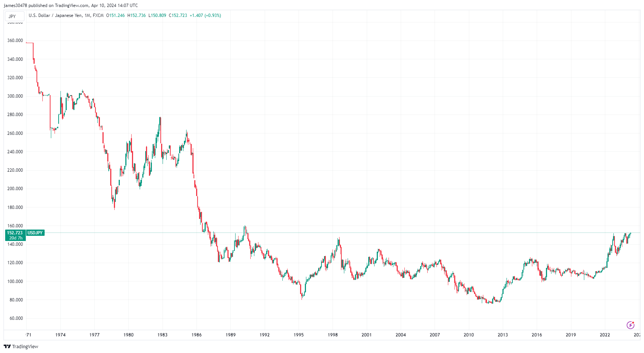Click the 1998 label on time axis
The height and width of the screenshot is (353, 644).
click(x=333, y=335)
